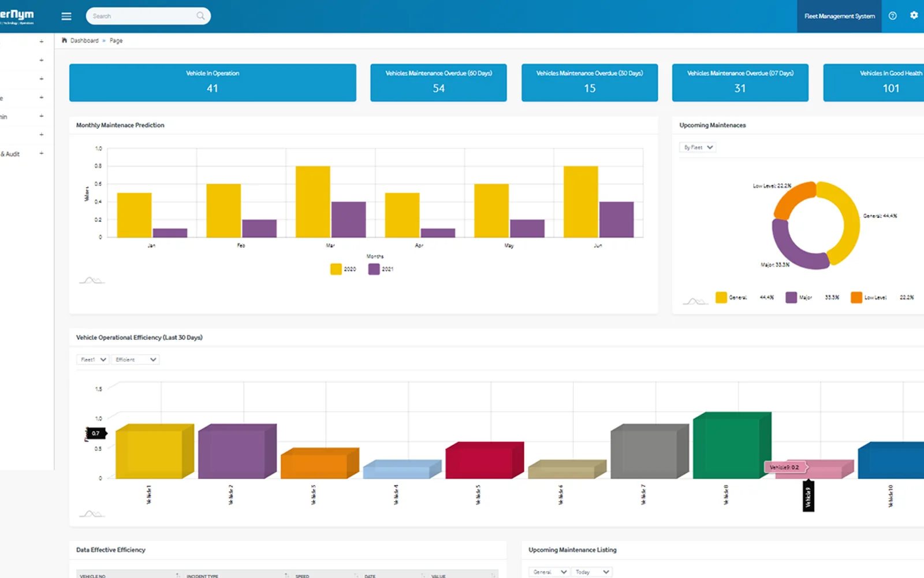Toggle the Low Level slice legend entry

[882, 297]
